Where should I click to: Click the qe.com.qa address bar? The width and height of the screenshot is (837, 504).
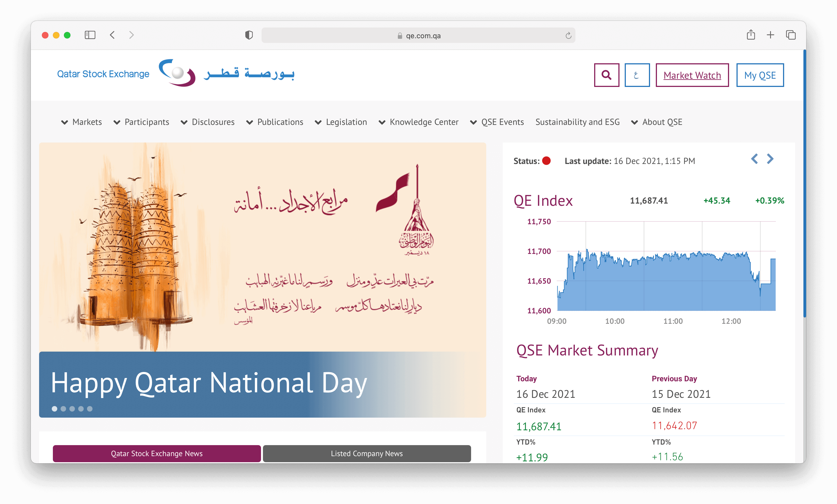[x=418, y=36]
